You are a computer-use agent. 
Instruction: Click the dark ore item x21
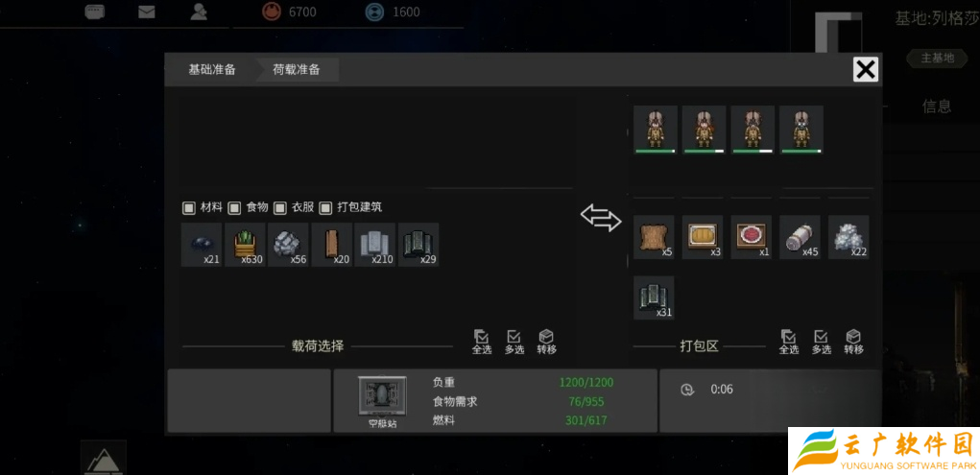click(202, 245)
